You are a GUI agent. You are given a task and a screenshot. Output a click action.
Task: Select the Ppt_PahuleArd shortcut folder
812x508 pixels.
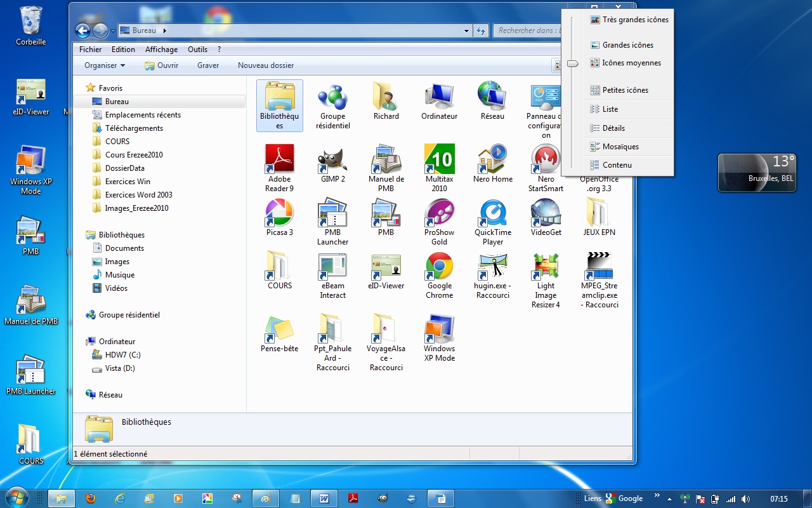(332, 343)
